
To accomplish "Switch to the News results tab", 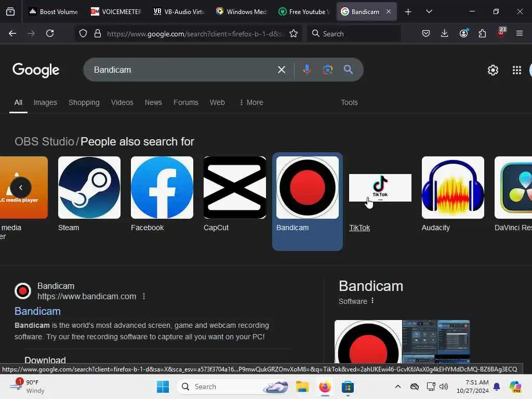I will click(x=153, y=102).
